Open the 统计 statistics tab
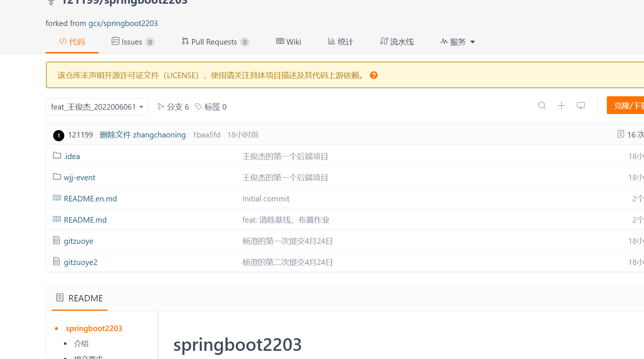This screenshot has width=644, height=359. (340, 42)
